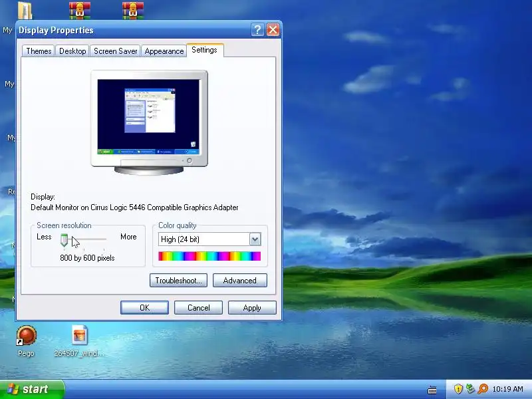
Task: Close the Display Properties window
Action: coord(273,30)
